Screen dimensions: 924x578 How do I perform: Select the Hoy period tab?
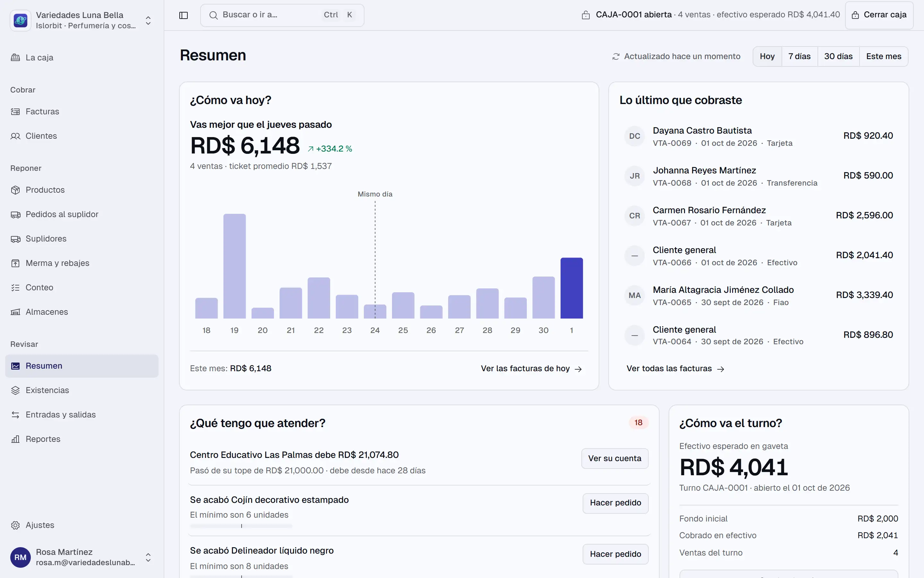click(767, 57)
